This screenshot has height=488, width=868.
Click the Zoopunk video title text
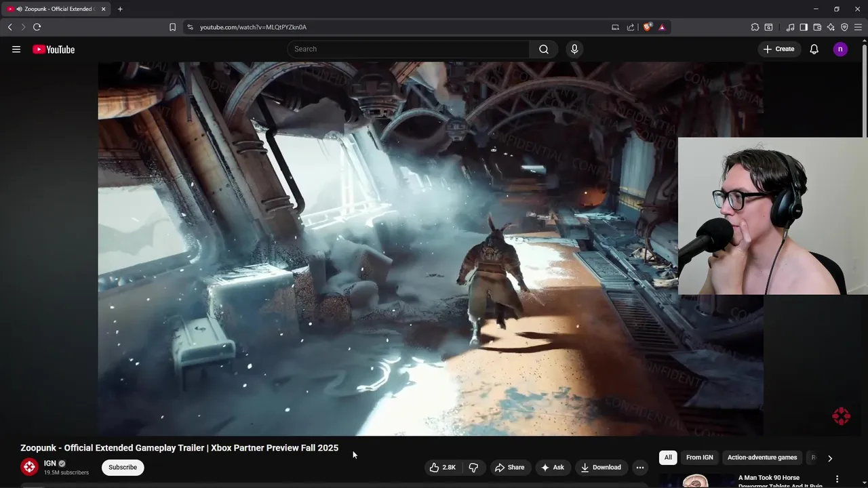(179, 448)
